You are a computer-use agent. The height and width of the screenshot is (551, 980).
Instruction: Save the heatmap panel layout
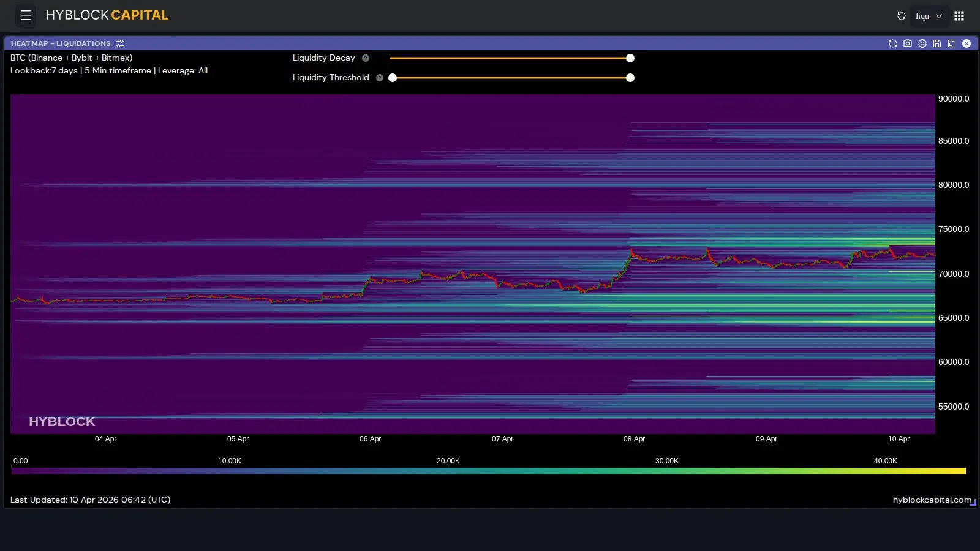pos(937,43)
